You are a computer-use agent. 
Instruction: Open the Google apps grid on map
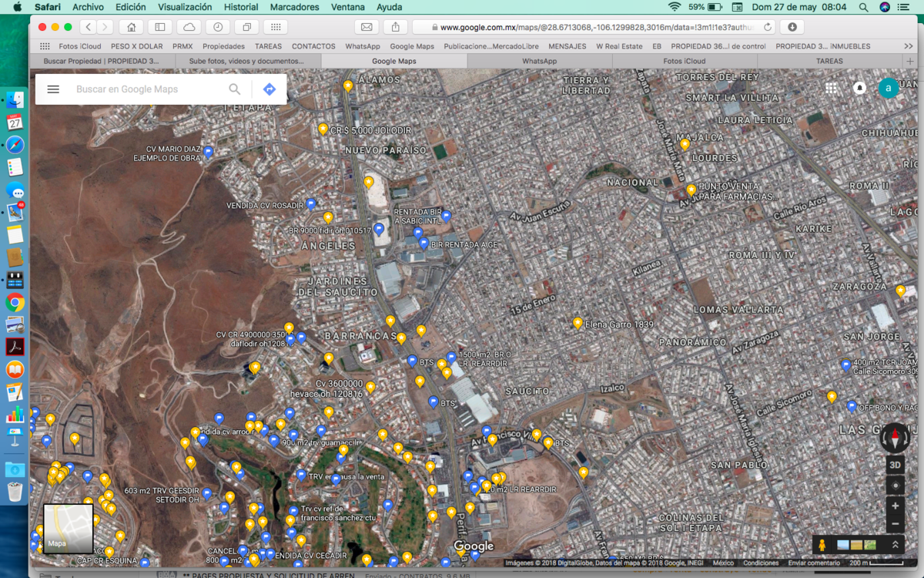coord(831,89)
